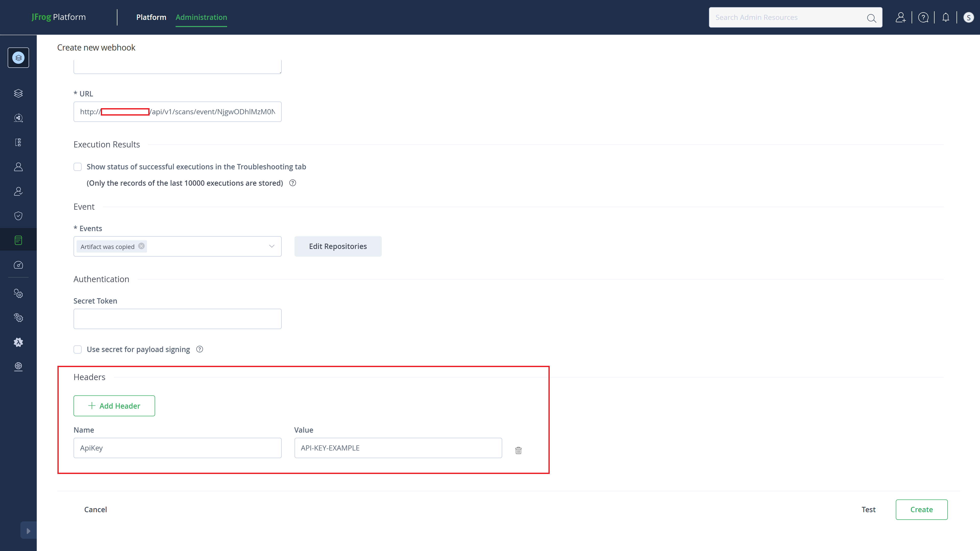This screenshot has width=980, height=551.
Task: Open the pipelines tree icon in sidebar
Action: (x=18, y=142)
